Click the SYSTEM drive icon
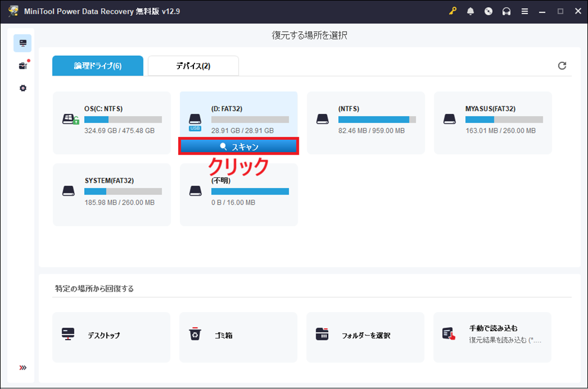This screenshot has width=588, height=389. pos(68,191)
